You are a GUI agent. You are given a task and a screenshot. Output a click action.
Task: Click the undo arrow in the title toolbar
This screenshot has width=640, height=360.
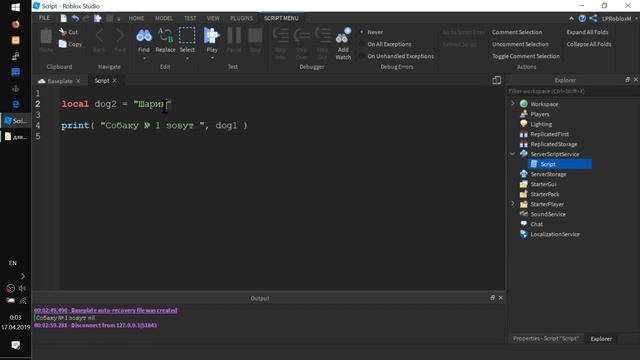pyautogui.click(x=75, y=18)
